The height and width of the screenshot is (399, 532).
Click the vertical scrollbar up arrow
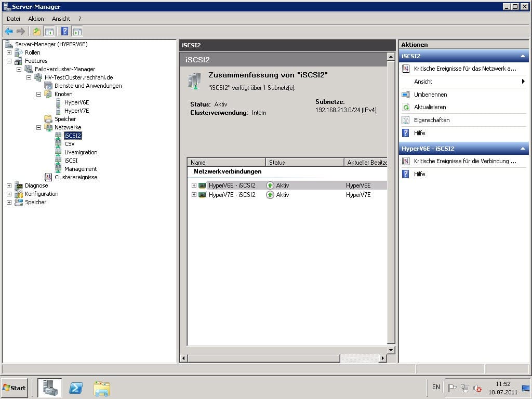click(391, 57)
